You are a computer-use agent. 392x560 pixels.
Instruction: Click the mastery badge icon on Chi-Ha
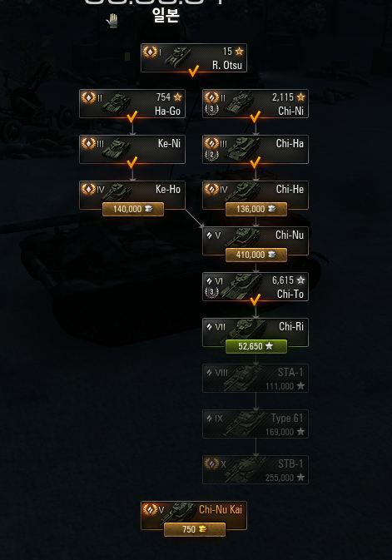coord(211,156)
